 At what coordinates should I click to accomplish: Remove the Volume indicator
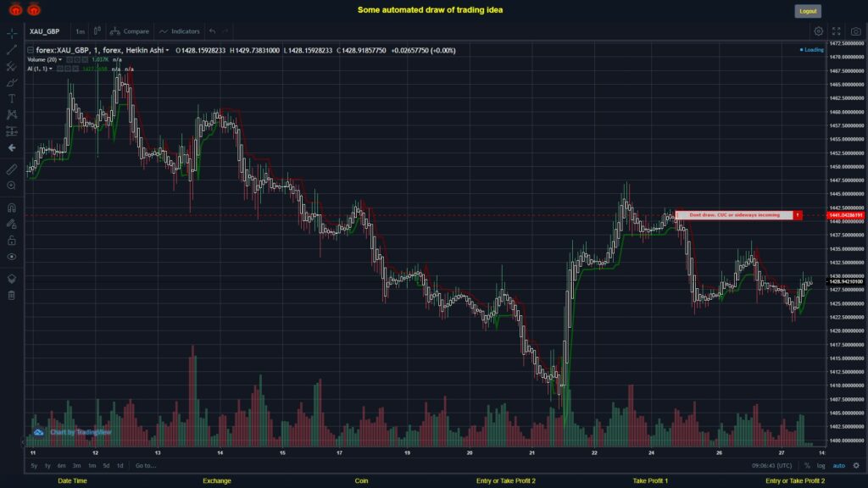tap(84, 60)
